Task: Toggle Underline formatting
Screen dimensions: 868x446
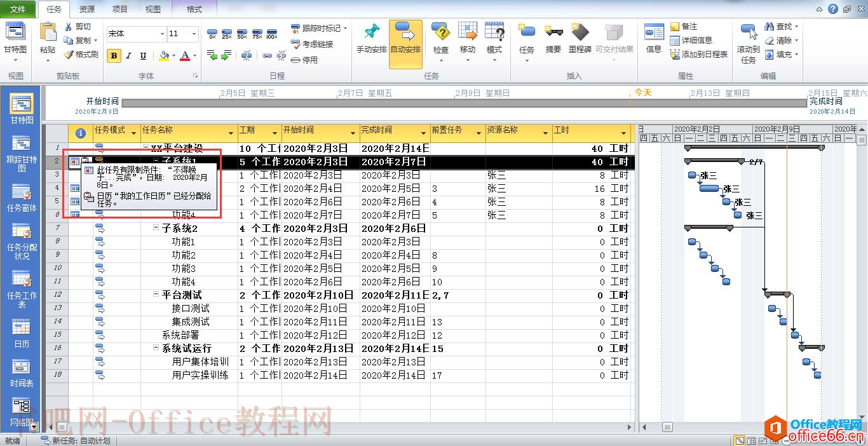Action: pyautogui.click(x=143, y=56)
